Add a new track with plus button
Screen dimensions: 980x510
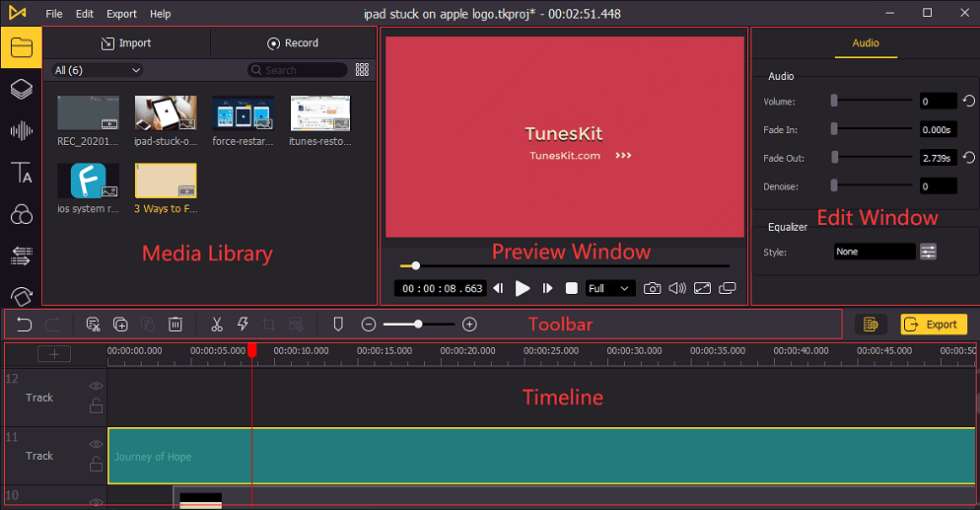54,354
